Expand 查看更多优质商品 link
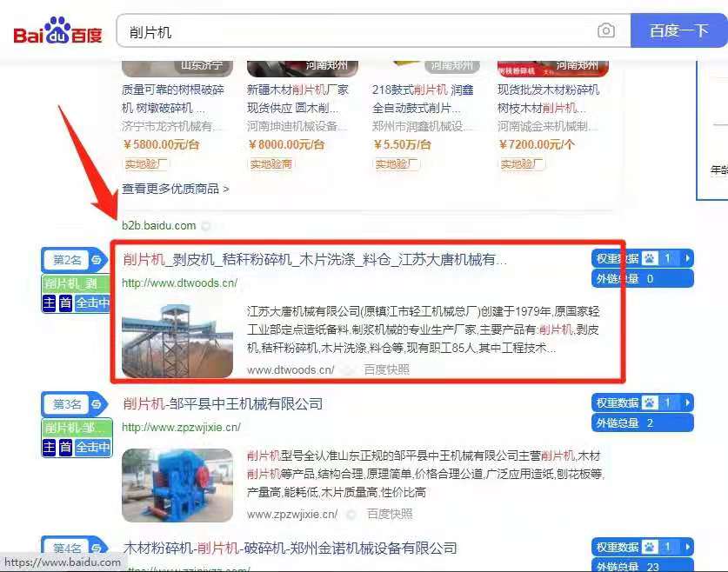728x572 pixels. point(175,189)
